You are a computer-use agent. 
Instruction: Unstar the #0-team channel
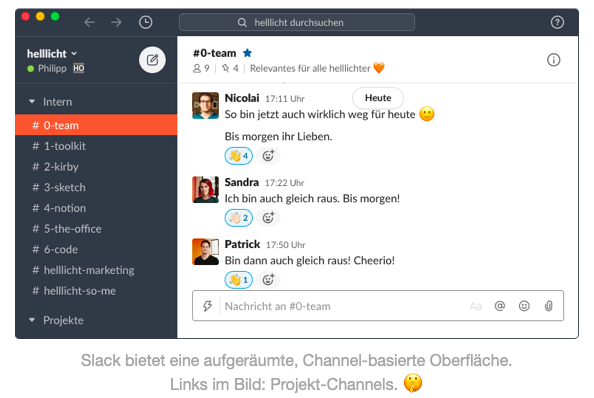click(247, 53)
